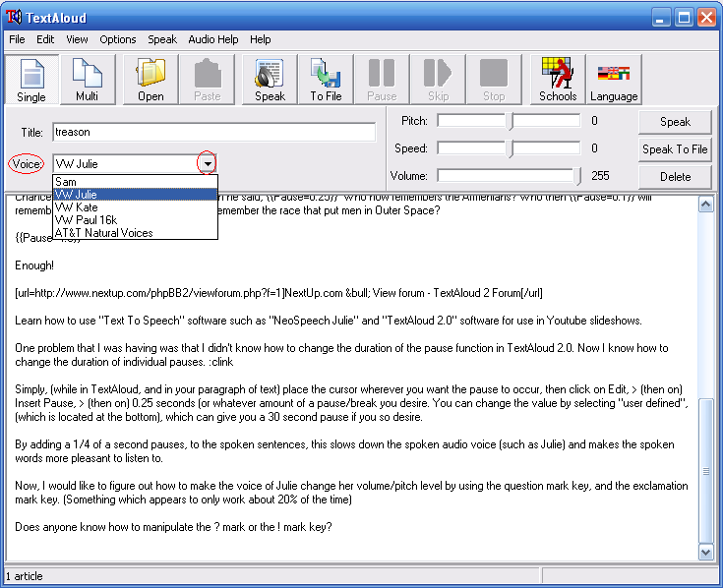Click the line starting 'Learn how to use'

[329, 321]
